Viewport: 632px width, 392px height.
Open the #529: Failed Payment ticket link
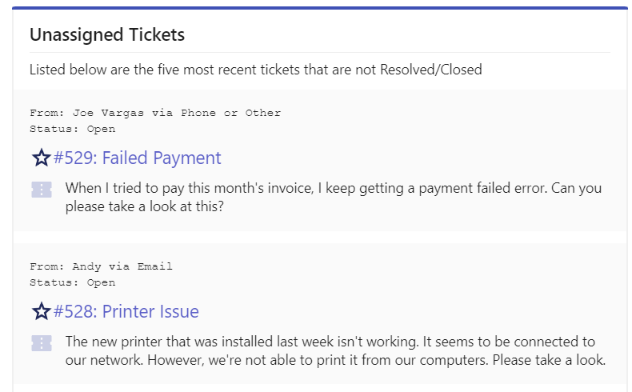pos(137,158)
